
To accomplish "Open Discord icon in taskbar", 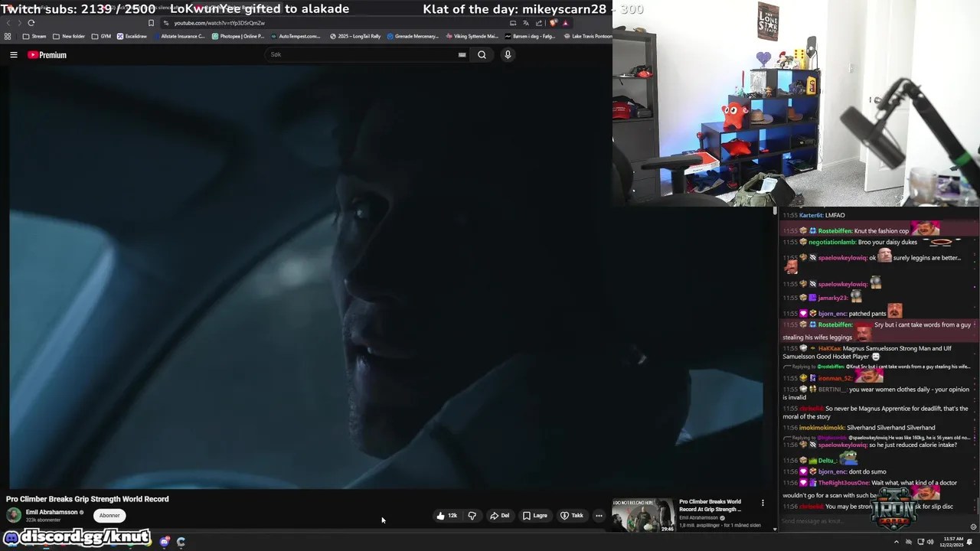I will (x=165, y=542).
